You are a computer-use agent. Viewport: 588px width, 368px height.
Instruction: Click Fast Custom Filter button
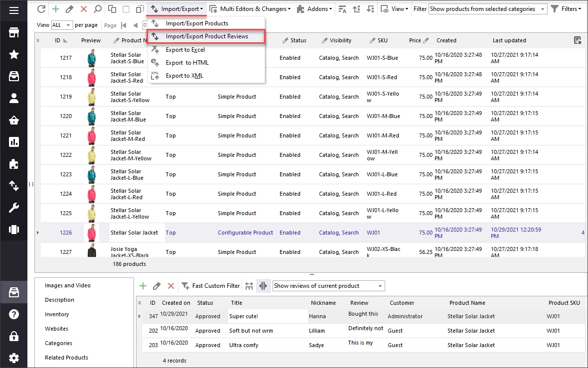pyautogui.click(x=211, y=286)
